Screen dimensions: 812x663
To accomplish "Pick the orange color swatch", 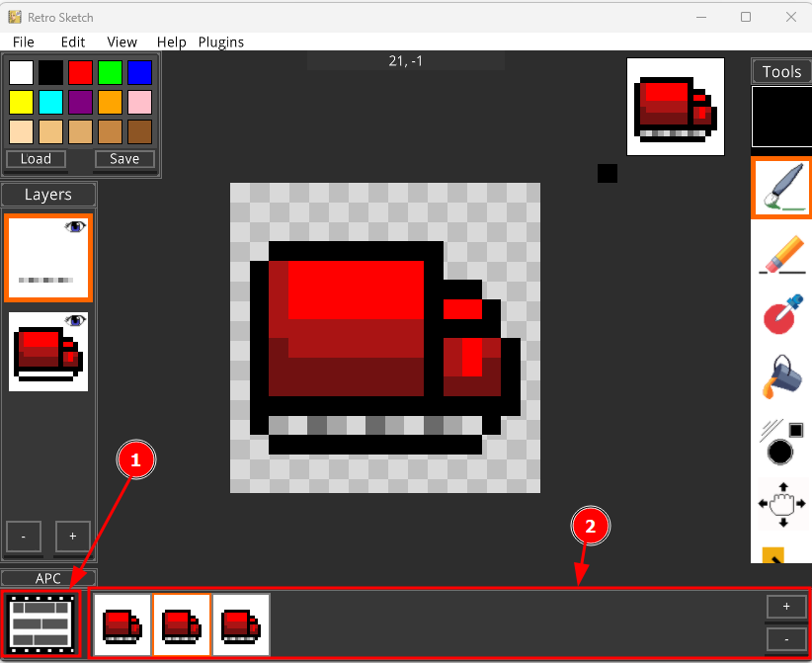I will (x=110, y=102).
